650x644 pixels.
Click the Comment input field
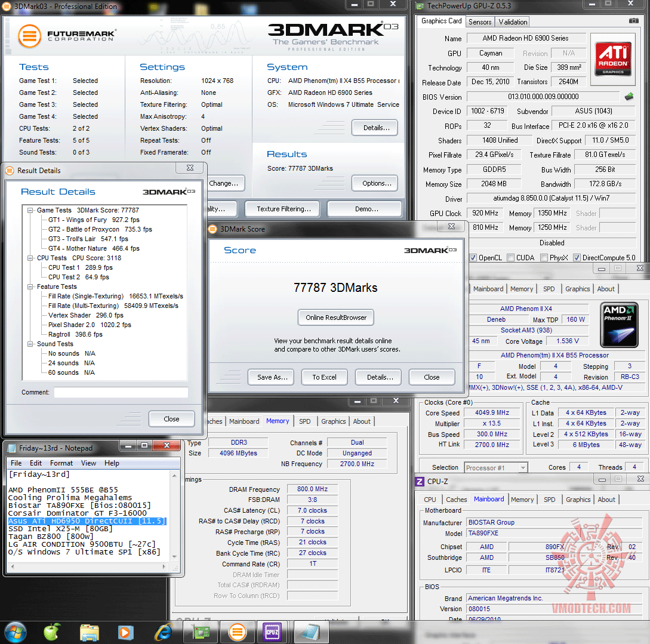[121, 393]
